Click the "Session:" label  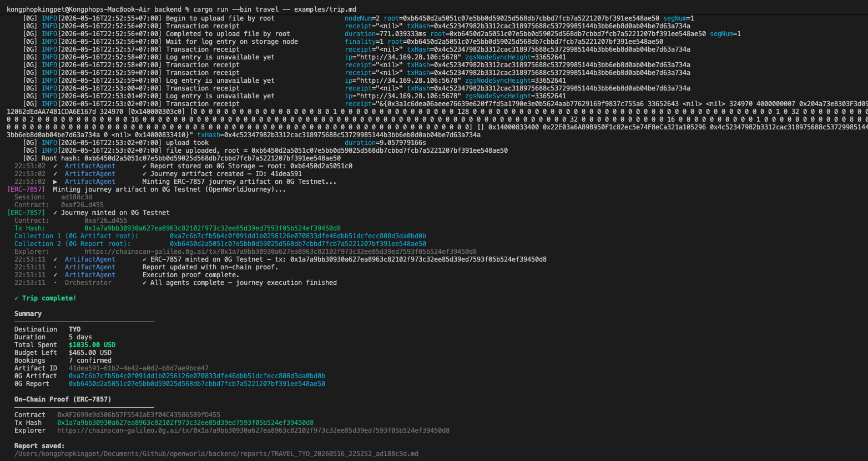pyautogui.click(x=30, y=197)
